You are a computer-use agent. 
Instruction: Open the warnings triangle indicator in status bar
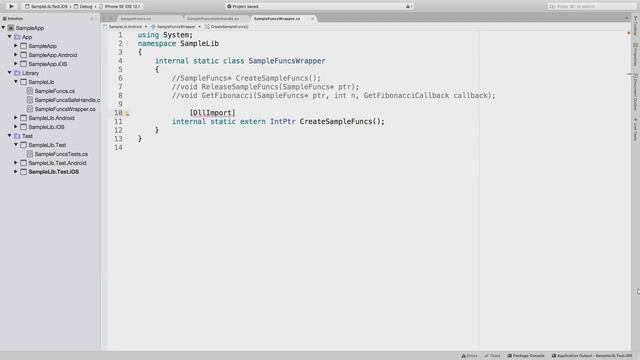[409, 7]
